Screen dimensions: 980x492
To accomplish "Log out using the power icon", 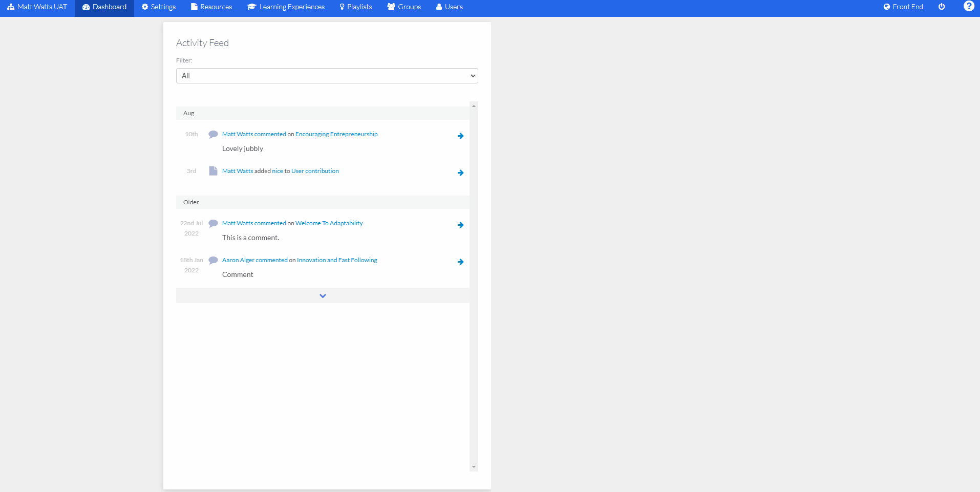I will click(942, 7).
